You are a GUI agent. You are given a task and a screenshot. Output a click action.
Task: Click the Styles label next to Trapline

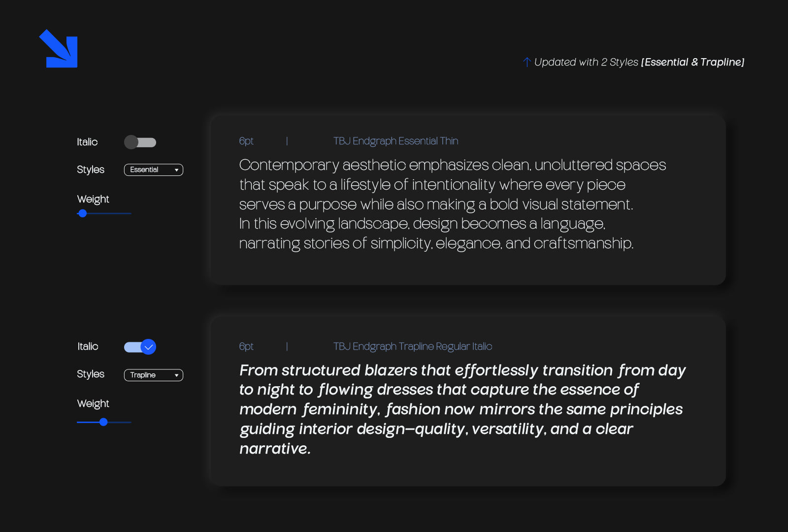tap(91, 374)
